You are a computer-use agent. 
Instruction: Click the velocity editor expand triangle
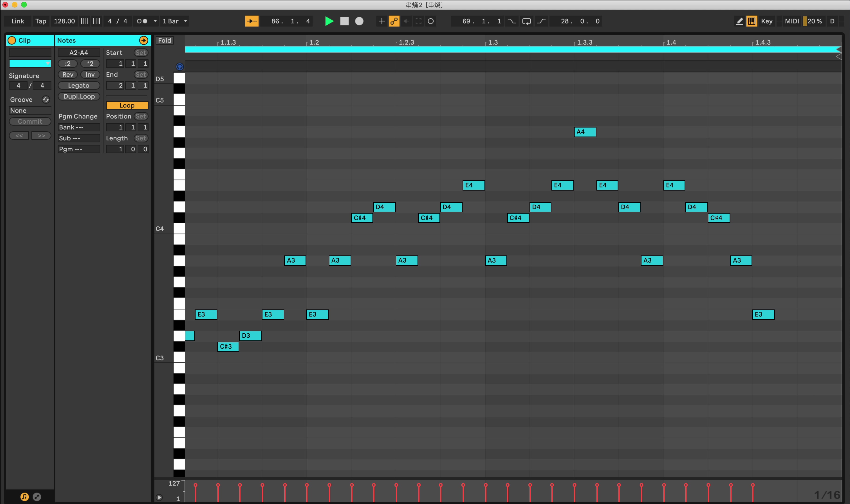(159, 497)
